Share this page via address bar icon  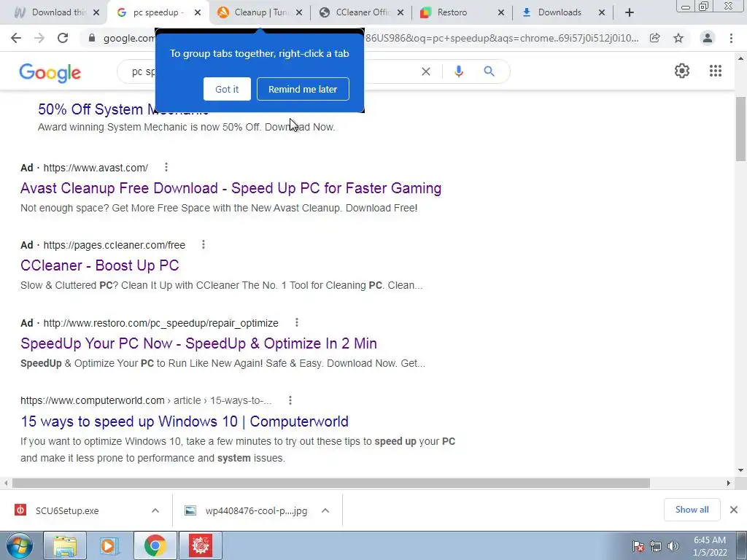(655, 38)
